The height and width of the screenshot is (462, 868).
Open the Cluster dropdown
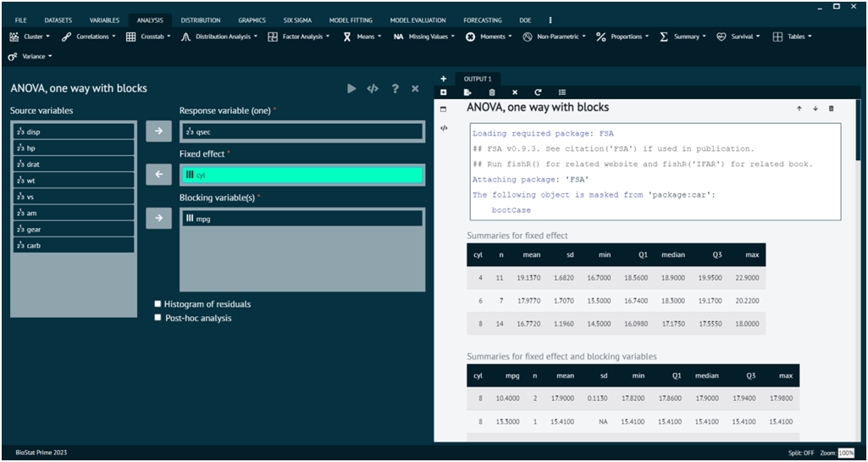click(x=30, y=36)
